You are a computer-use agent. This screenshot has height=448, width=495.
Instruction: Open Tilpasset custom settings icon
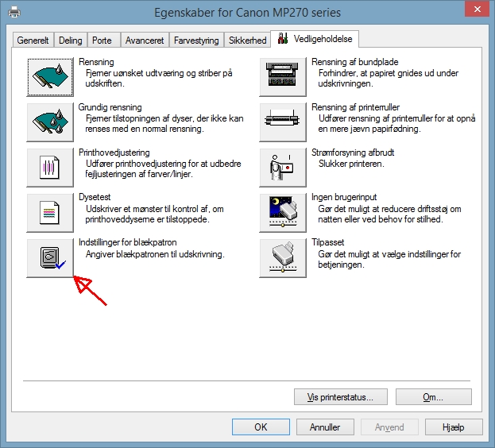pyautogui.click(x=283, y=257)
